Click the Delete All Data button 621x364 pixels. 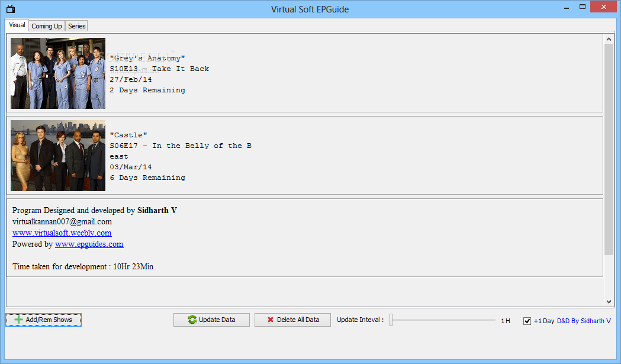pos(292,320)
